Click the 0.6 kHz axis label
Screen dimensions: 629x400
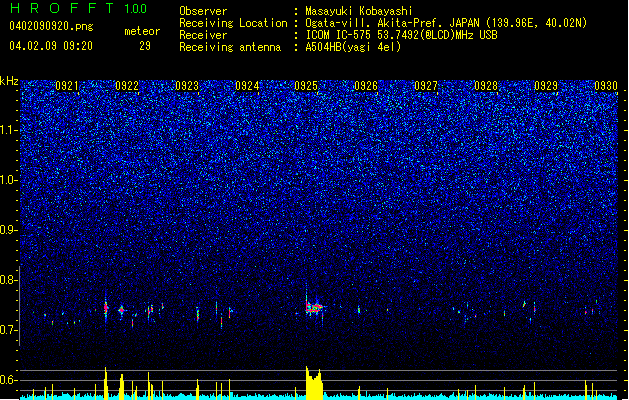pos(9,380)
